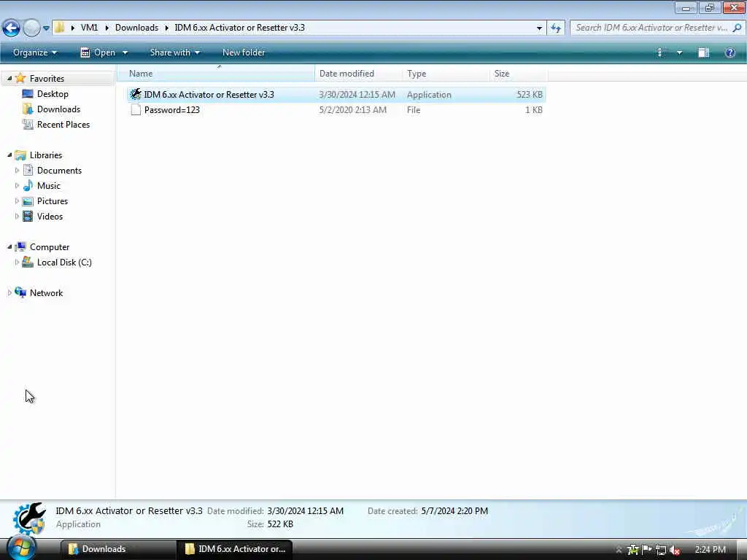
Task: Click the 2:24 PM taskbar clock
Action: pyautogui.click(x=711, y=550)
